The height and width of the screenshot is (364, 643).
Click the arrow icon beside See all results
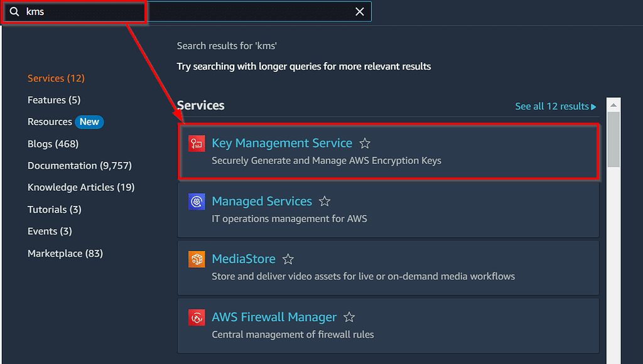593,106
